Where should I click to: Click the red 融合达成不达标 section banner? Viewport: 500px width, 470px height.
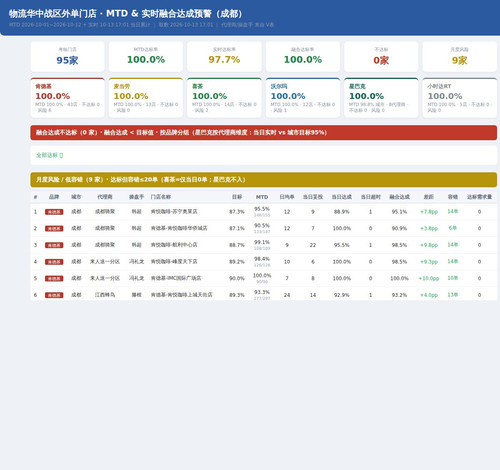[263, 133]
